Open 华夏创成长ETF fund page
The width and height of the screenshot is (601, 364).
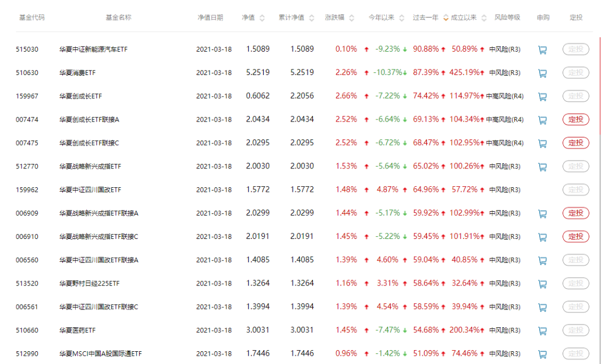pyautogui.click(x=81, y=96)
